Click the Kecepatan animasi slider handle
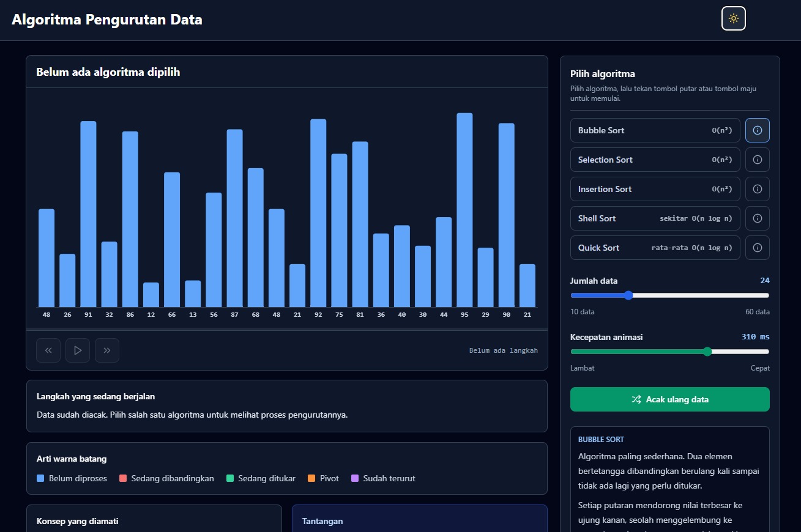The height and width of the screenshot is (532, 801). pos(708,352)
